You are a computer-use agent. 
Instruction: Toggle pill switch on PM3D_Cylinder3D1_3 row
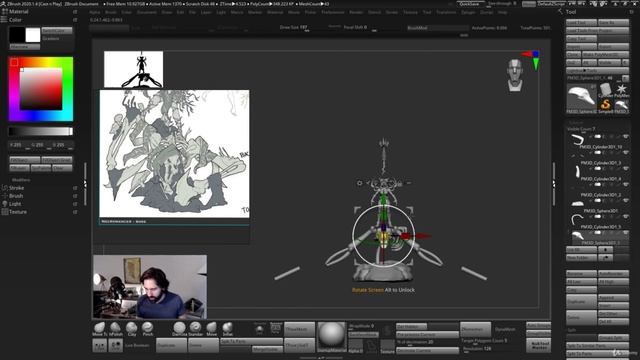[598, 153]
